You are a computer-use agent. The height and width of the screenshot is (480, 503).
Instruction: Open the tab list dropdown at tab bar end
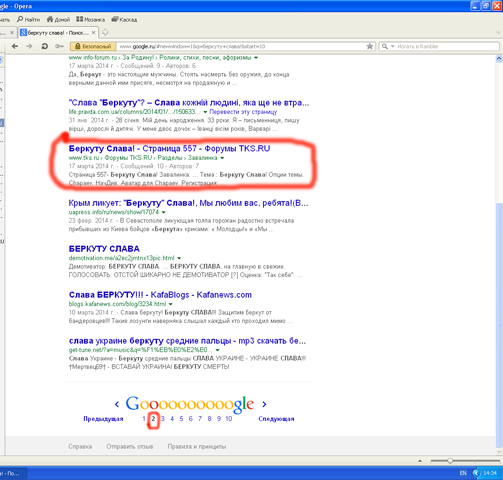pos(498,33)
